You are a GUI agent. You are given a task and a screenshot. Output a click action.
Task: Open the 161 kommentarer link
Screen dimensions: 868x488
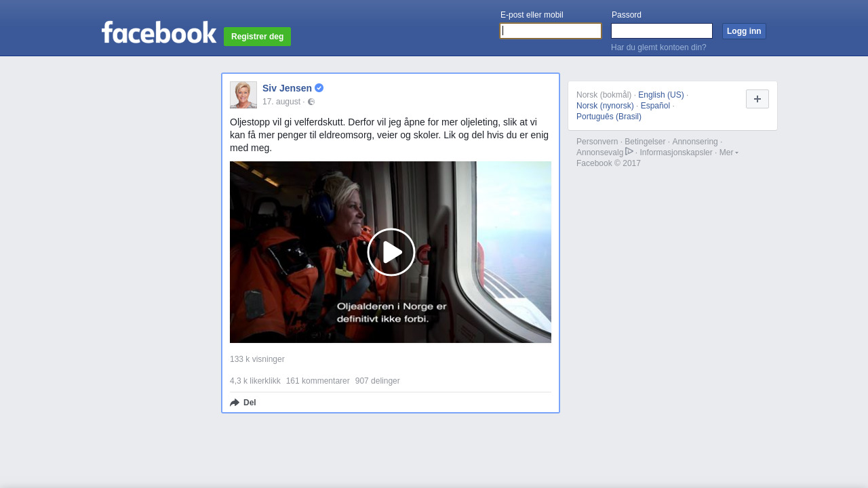click(317, 381)
